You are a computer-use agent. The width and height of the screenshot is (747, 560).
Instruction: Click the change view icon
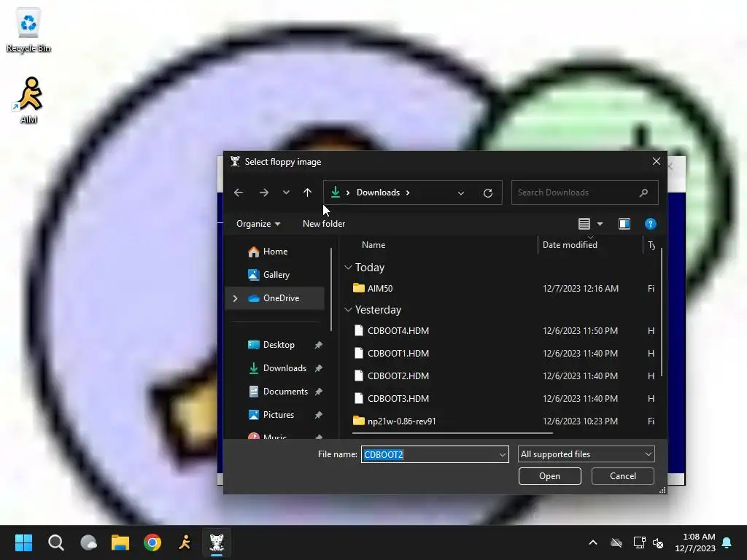584,224
